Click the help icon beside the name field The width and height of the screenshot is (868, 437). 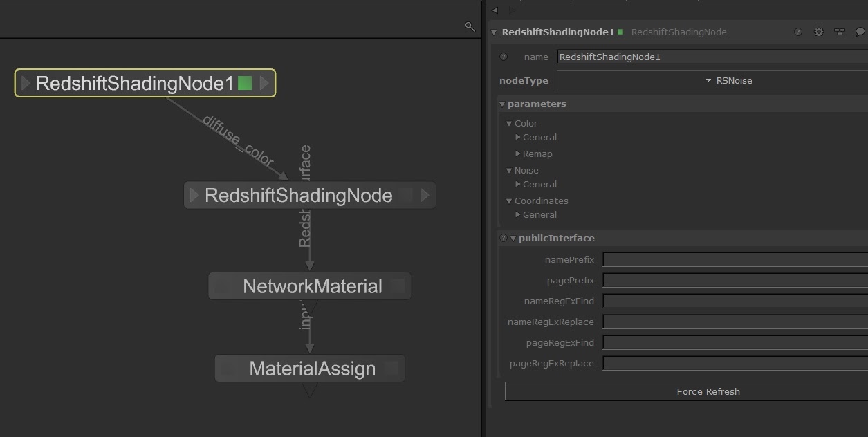point(504,57)
